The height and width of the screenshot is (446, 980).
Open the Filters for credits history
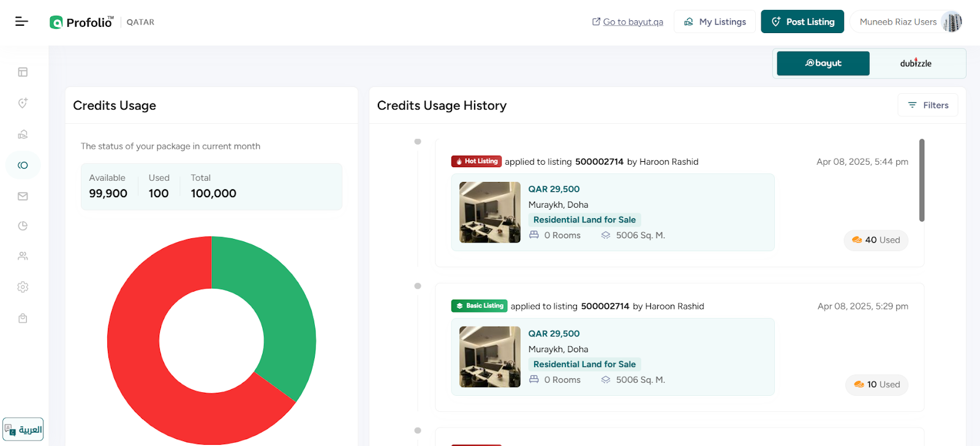928,105
